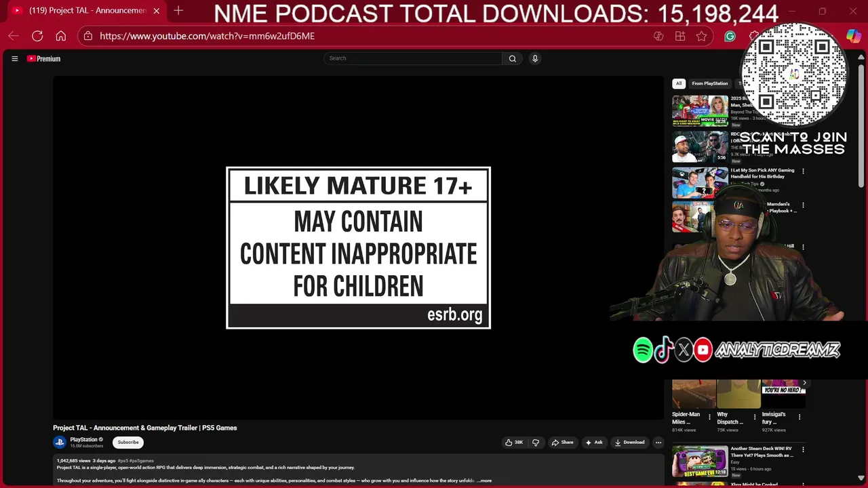Open I Let My Son Pick video title
Image resolution: width=868 pixels, height=488 pixels.
point(762,174)
